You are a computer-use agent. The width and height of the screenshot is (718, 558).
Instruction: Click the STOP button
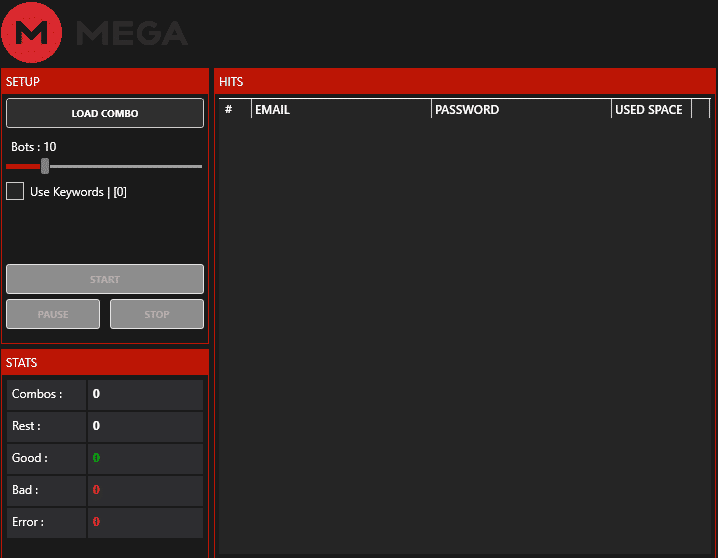157,314
